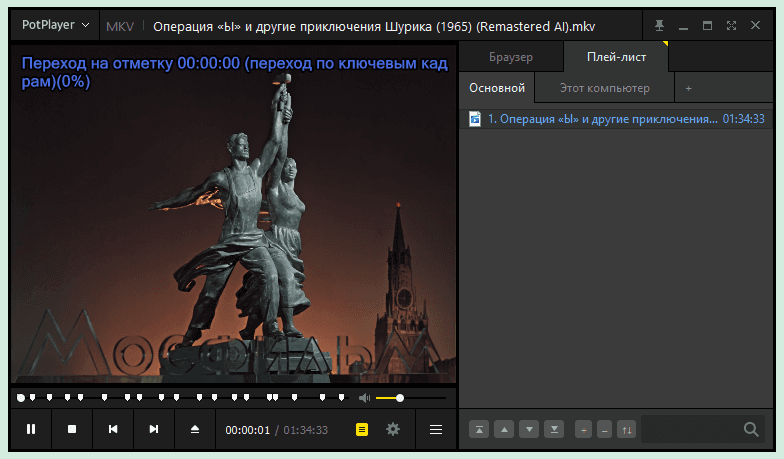The height and width of the screenshot is (459, 784).
Task: Open the playlist sort options button
Action: (x=626, y=429)
